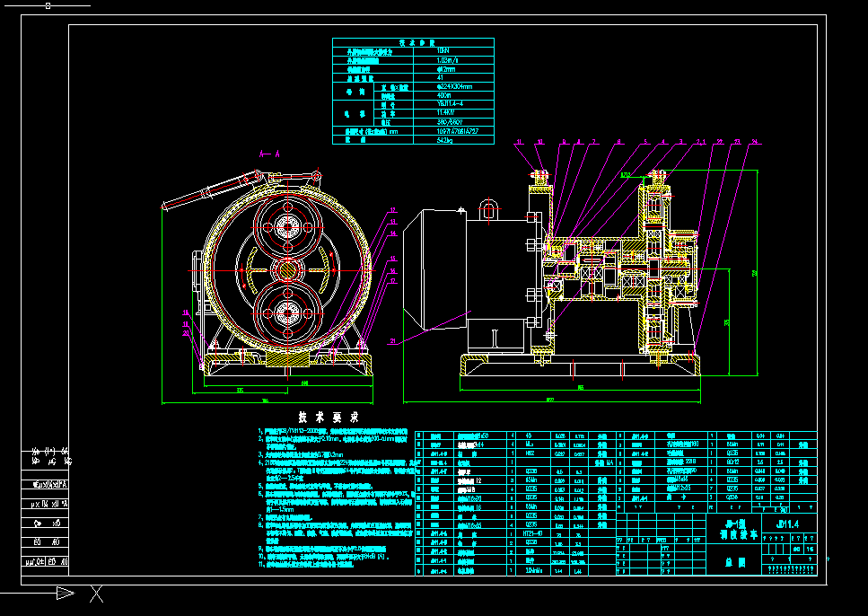The height and width of the screenshot is (616, 868).
Task: Click the motor model YEJ11.4-4 table cell
Action: click(x=453, y=105)
